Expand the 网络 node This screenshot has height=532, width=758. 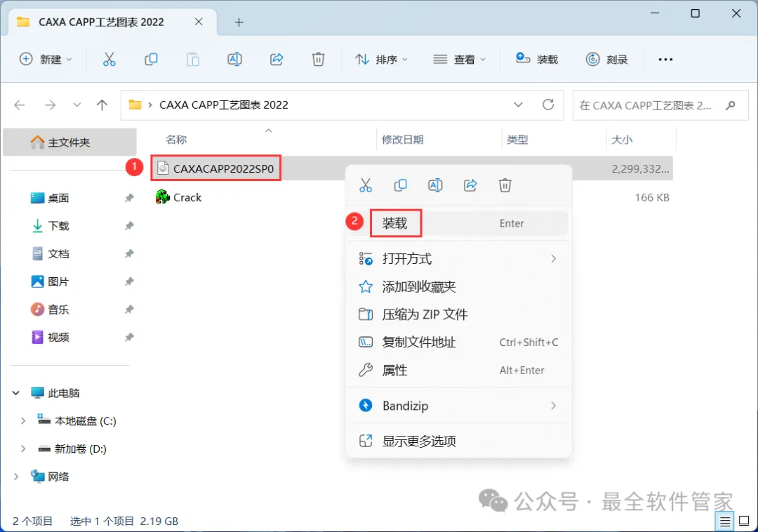(x=16, y=477)
